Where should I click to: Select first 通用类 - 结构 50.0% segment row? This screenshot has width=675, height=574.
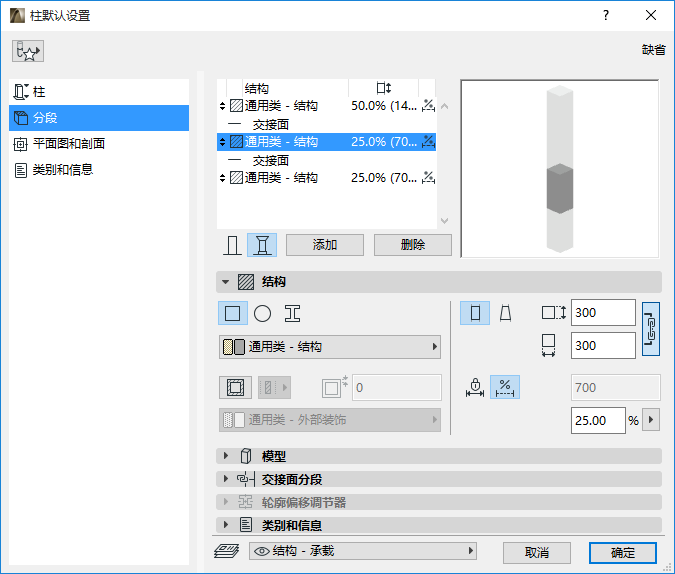pos(327,105)
